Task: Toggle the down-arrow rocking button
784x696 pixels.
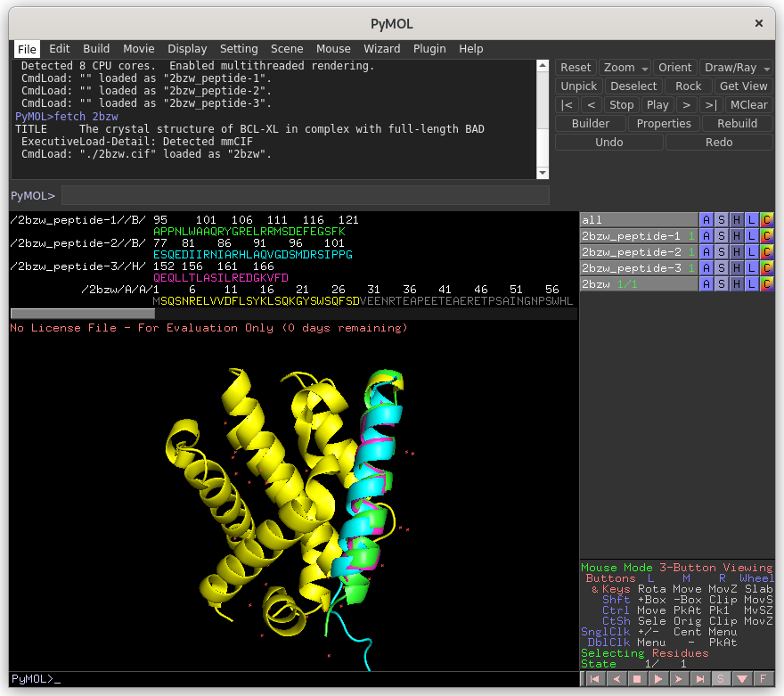Action: pos(742,678)
